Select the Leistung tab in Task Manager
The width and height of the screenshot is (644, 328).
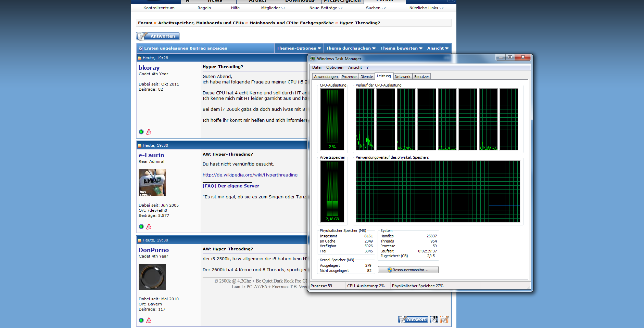pyautogui.click(x=384, y=76)
